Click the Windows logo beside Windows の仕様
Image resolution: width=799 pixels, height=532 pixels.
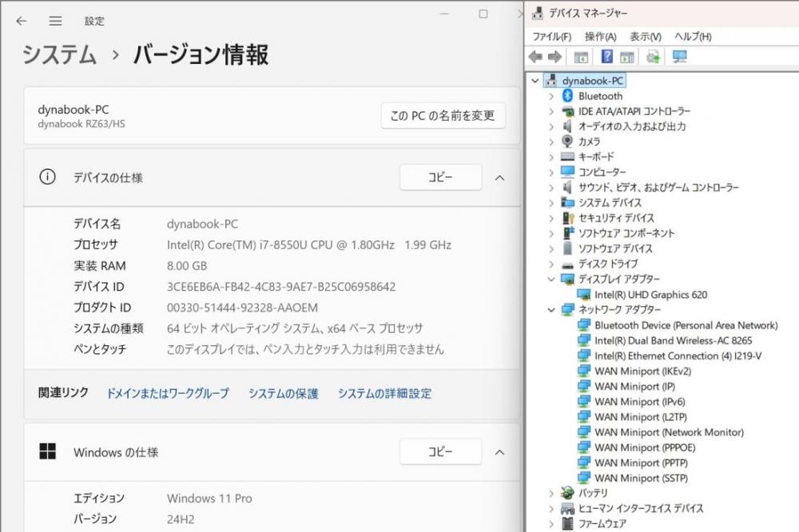click(x=47, y=451)
